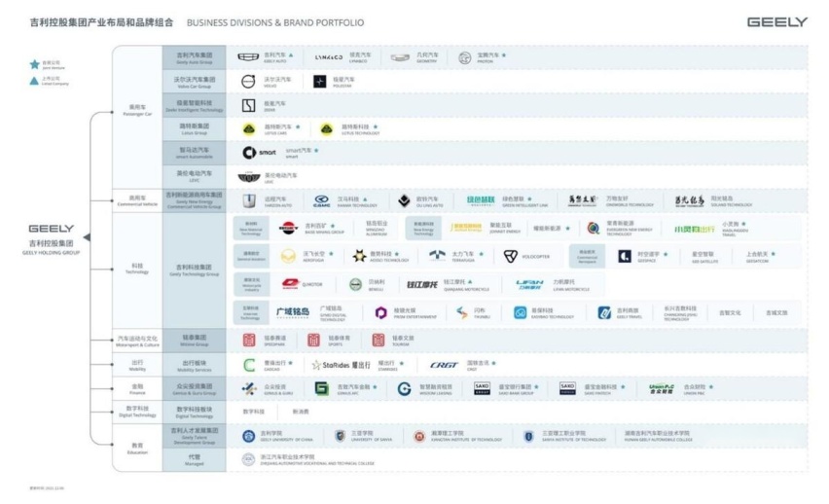Click the Saxo Bank Group logo
The image size is (829, 504).
482,389
